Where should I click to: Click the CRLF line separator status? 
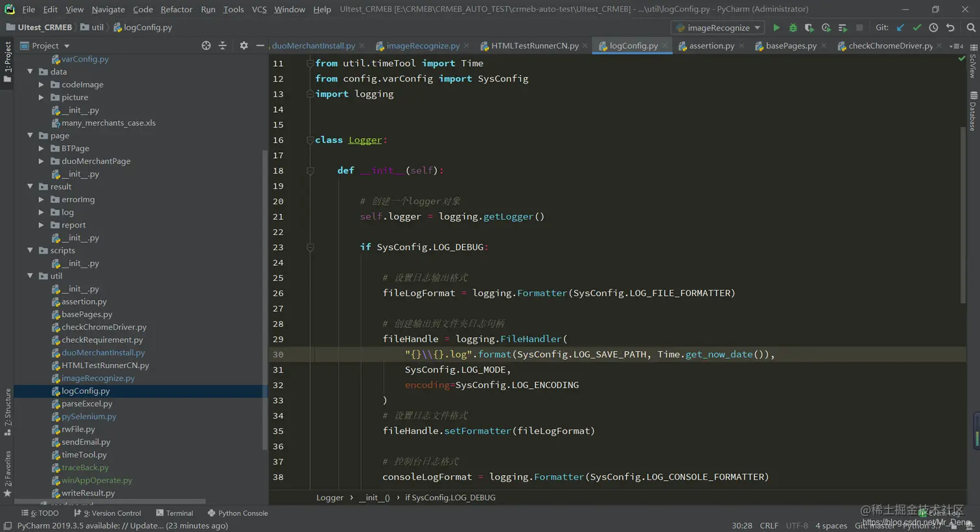click(769, 526)
